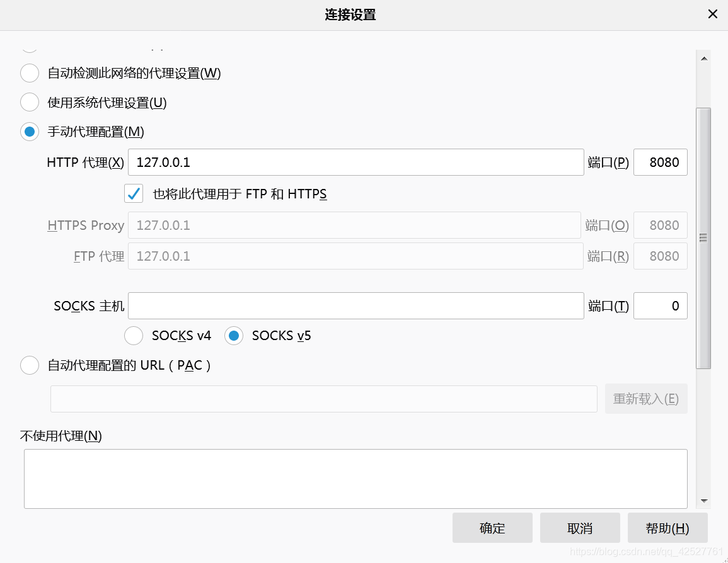Click the scrollbar up arrow

point(704,59)
